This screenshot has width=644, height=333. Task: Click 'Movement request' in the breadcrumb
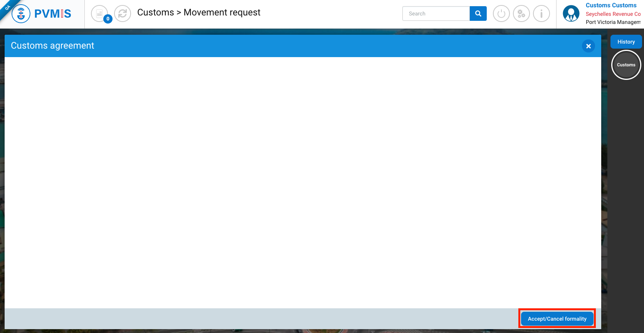222,12
